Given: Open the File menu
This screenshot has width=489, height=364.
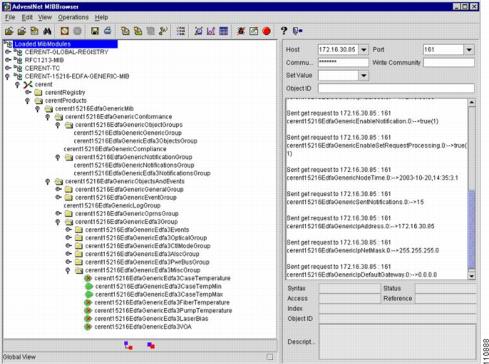Looking at the screenshot, I should click(x=10, y=17).
